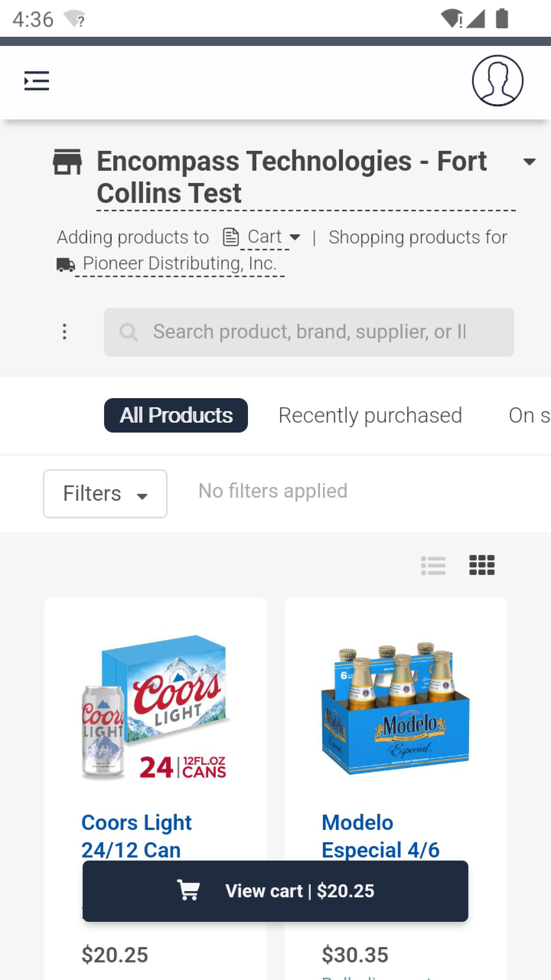551x980 pixels.
Task: Switch to Recently purchased tab
Action: pos(370,415)
